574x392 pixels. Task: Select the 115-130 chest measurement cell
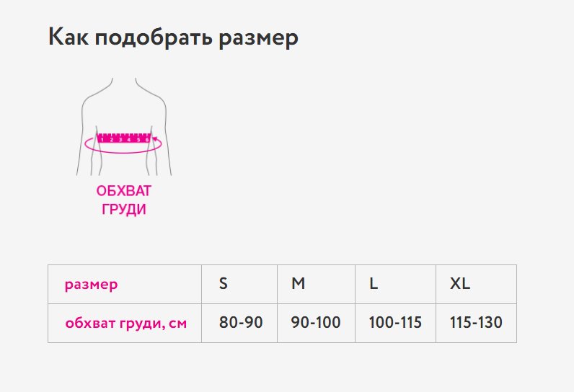pos(476,323)
